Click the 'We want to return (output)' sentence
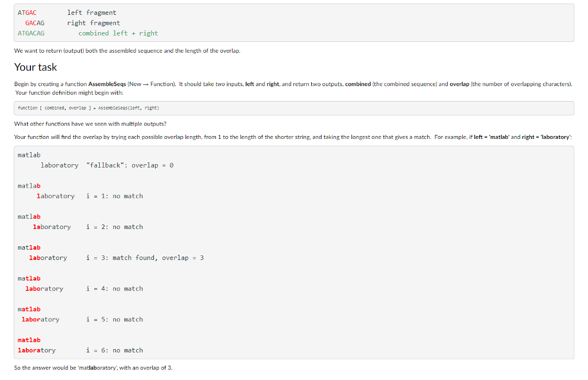 (x=127, y=51)
